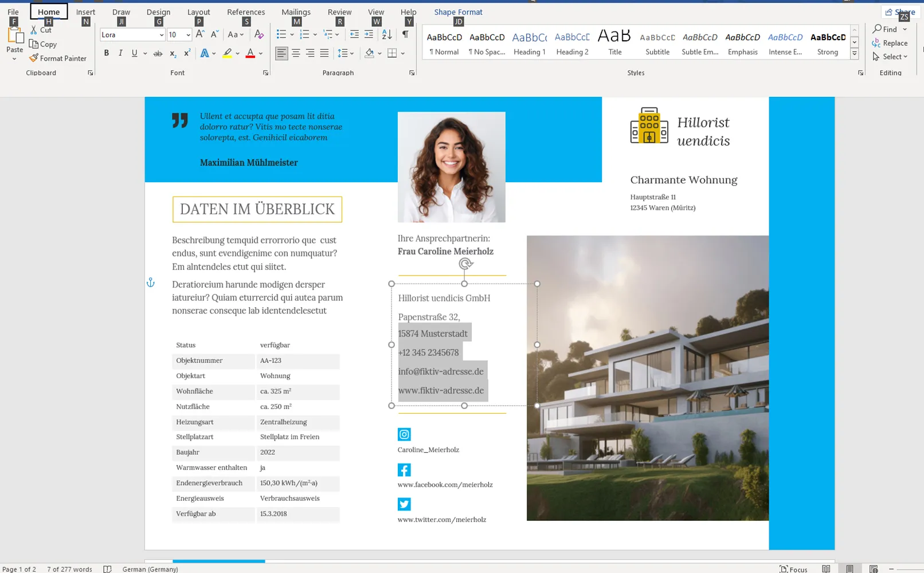Increase font size with the grow font icon
Viewport: 924px width, 573px height.
[x=200, y=34]
